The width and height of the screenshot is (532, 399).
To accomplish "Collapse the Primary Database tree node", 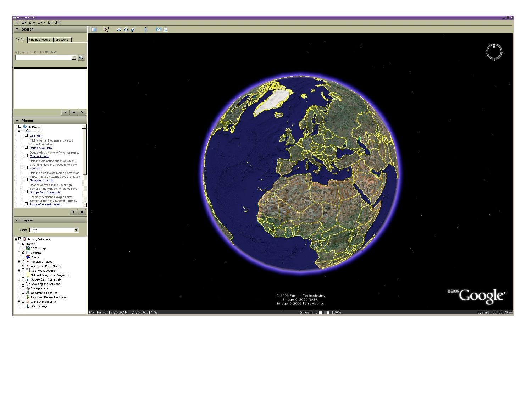I will pyautogui.click(x=16, y=239).
